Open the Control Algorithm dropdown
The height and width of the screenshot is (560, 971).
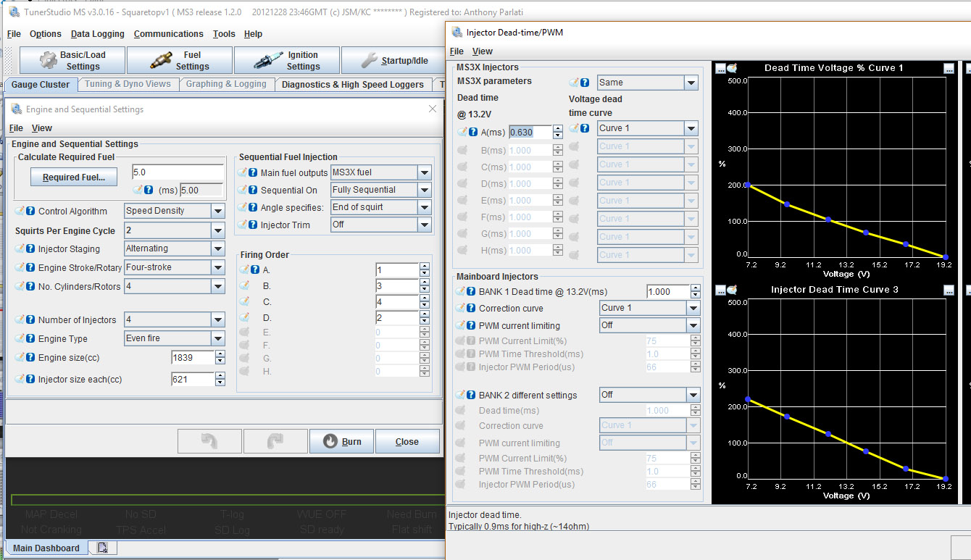pos(217,211)
